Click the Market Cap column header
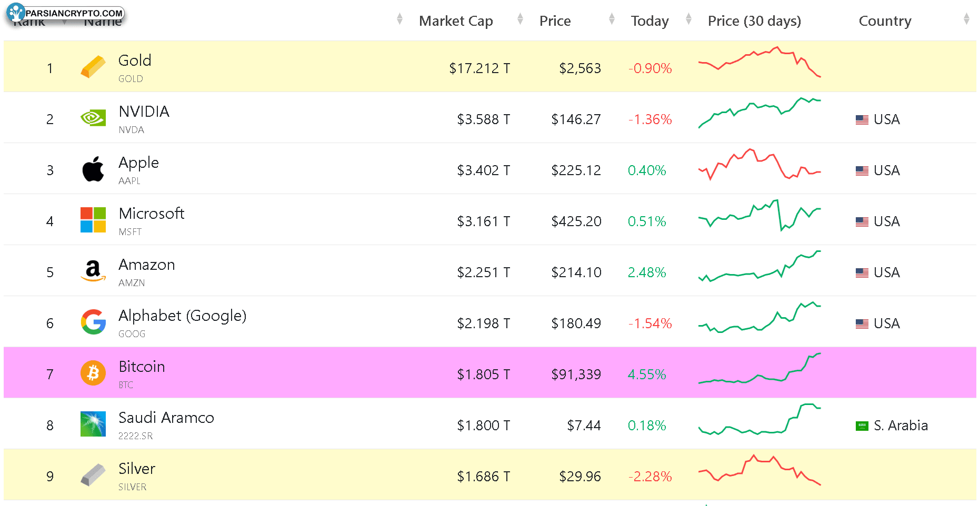Viewport: 980px width, 506px height. 456,21
